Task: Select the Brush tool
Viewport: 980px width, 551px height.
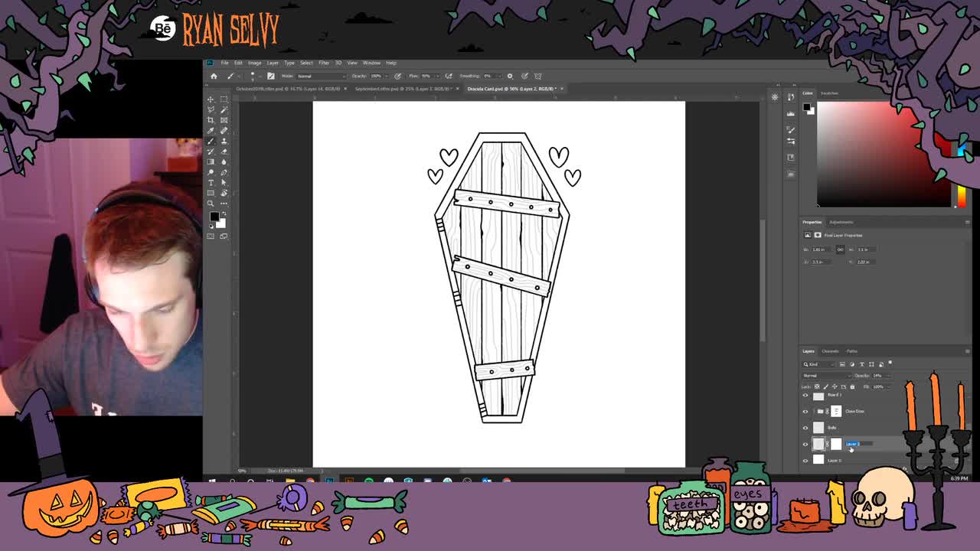Action: click(211, 141)
